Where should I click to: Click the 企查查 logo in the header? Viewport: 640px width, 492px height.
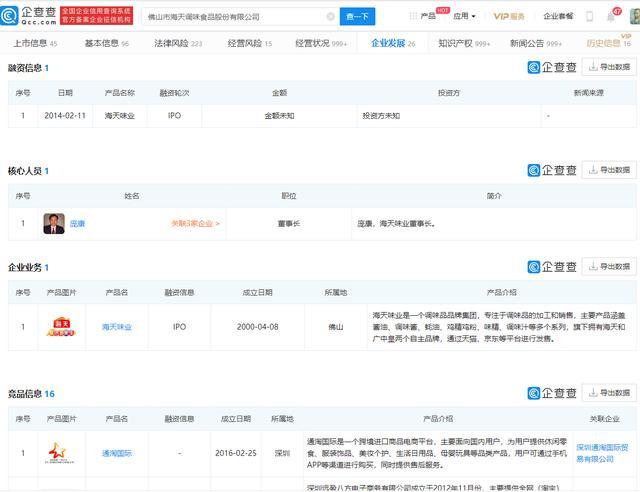[30, 15]
